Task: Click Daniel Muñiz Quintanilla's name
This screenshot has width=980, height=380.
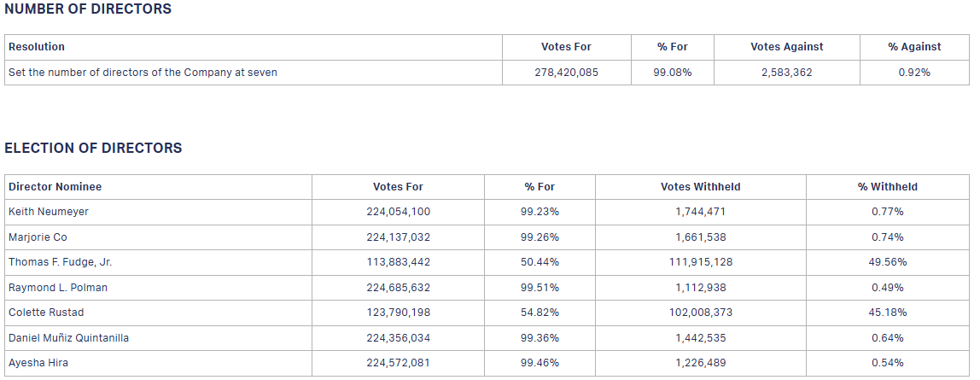Action: 69,338
